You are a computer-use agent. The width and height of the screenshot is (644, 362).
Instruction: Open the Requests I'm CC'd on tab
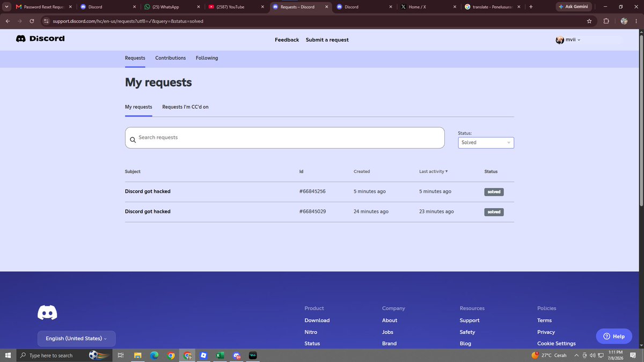185,107
